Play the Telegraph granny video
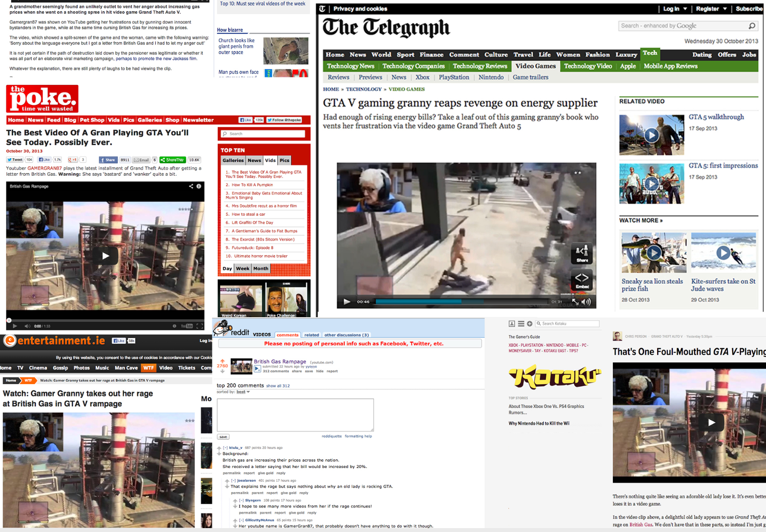 tap(347, 302)
